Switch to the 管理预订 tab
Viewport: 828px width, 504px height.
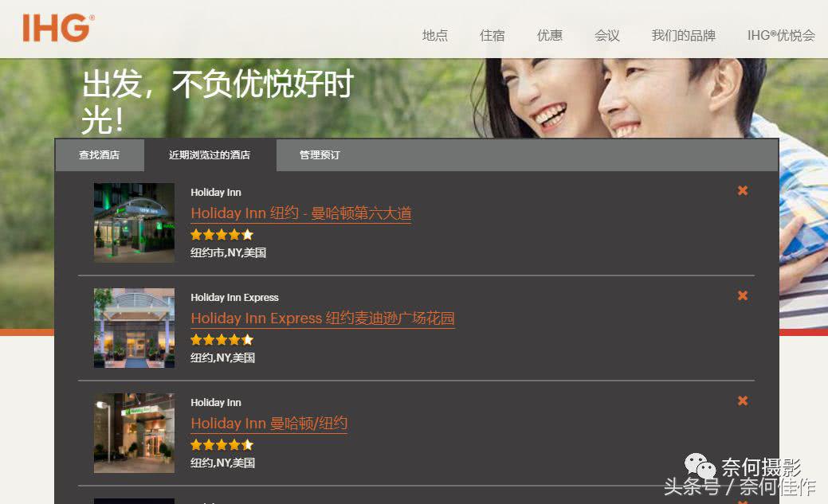tap(320, 155)
